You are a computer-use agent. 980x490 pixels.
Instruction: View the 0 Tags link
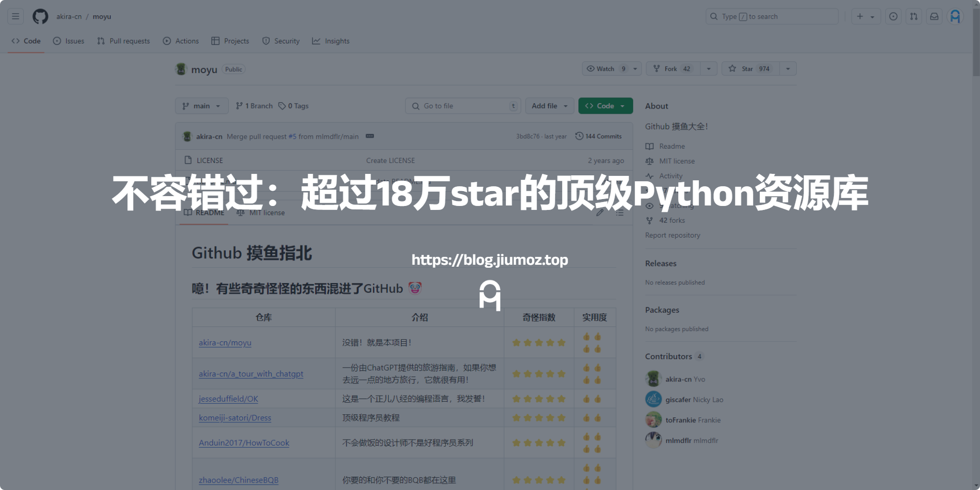click(x=293, y=106)
